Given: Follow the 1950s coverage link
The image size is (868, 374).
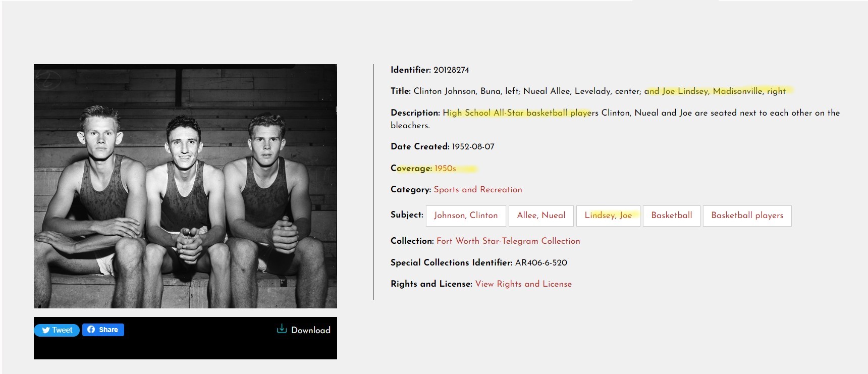Looking at the screenshot, I should [x=445, y=168].
